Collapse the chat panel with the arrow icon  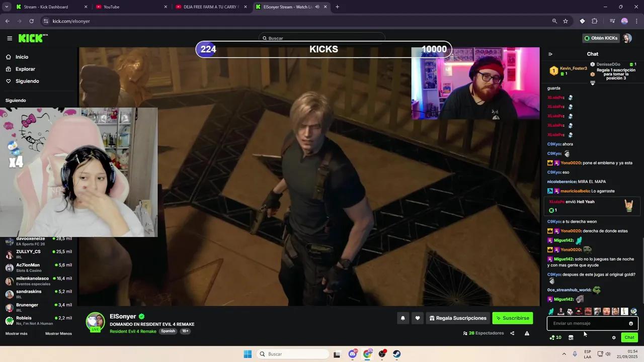tap(550, 54)
